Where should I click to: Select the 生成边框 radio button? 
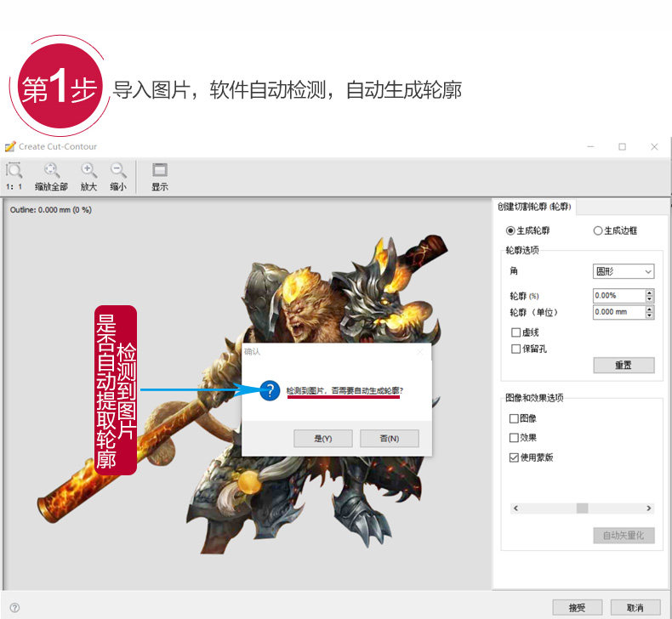click(597, 230)
